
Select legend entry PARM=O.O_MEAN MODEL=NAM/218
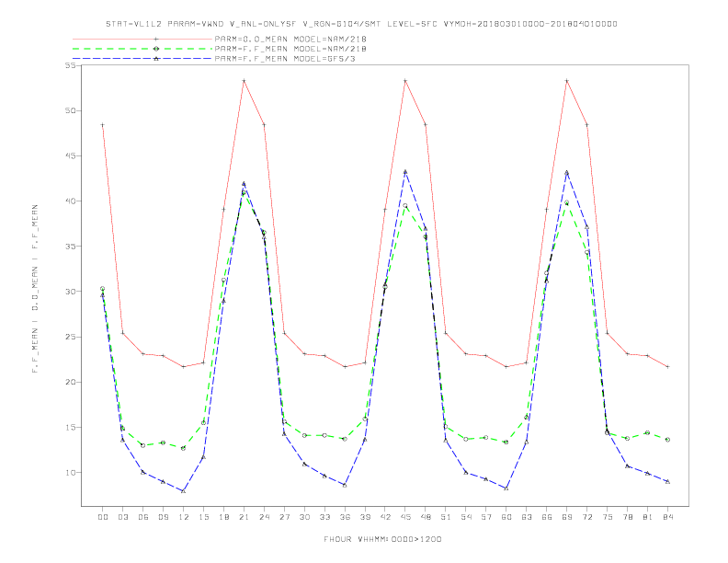point(290,39)
